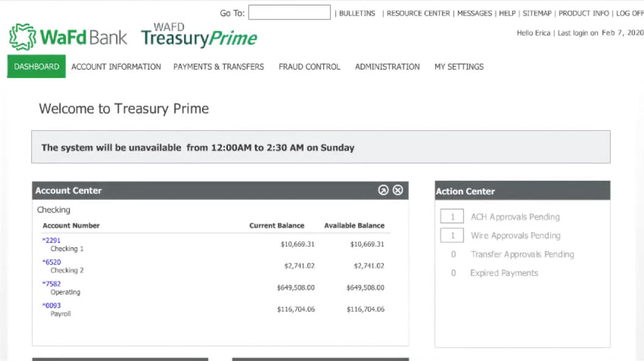Viewport: 644px width, 361px height.
Task: Click the Welcome to Treasury Prime heading
Action: pyautogui.click(x=123, y=109)
